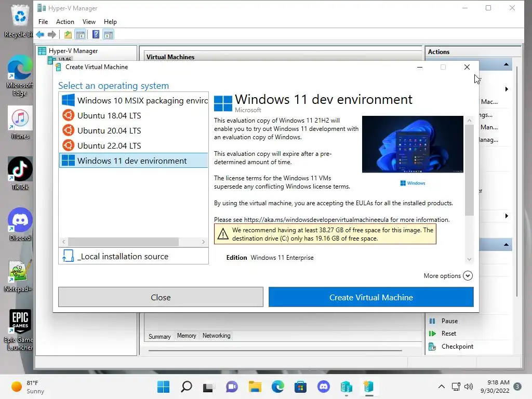The width and height of the screenshot is (532, 399).
Task: Open File Explorer from the taskbar
Action: [255, 387]
